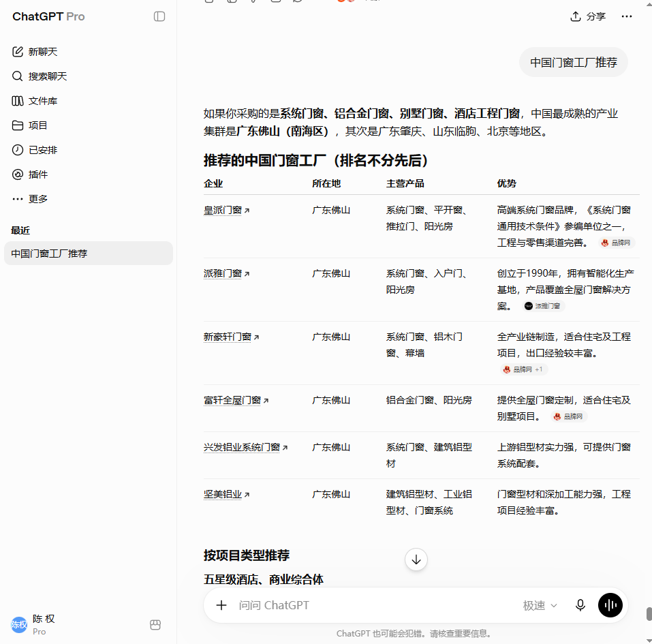The width and height of the screenshot is (652, 644).
Task: Click the 按项目类型推荐 heading
Action: pos(247,555)
